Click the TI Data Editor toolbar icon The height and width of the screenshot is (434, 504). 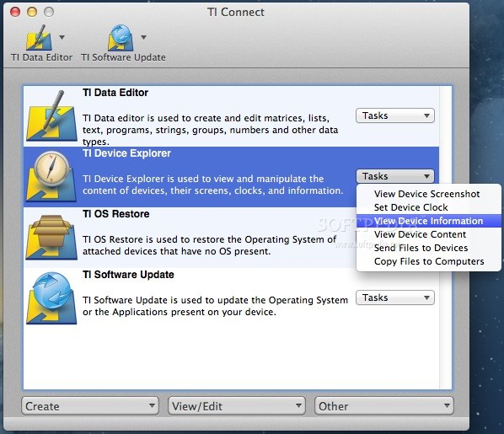click(39, 38)
